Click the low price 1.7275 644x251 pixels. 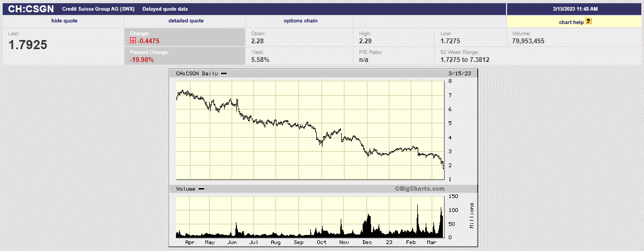pos(450,41)
